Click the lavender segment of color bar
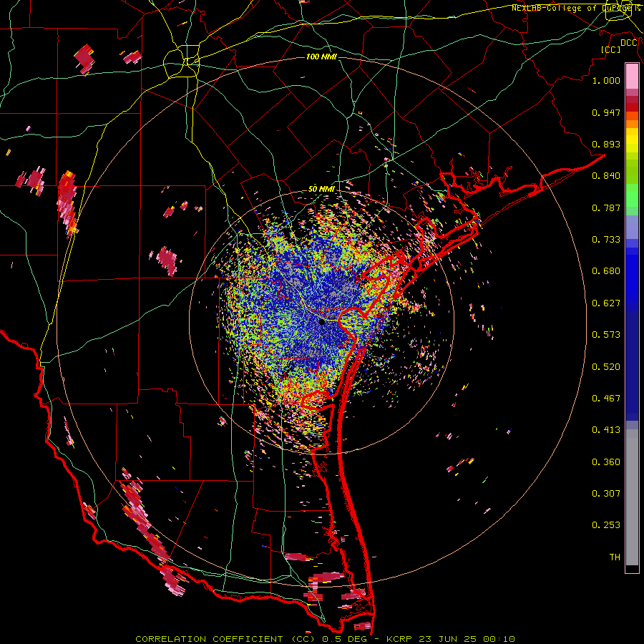The width and height of the screenshot is (644, 644). [x=632, y=227]
